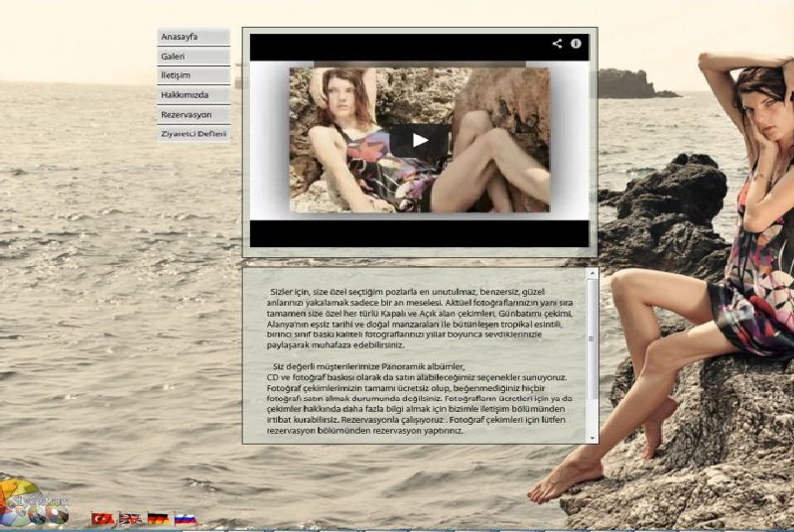Go to the İletişim page
The image size is (794, 532).
[194, 75]
